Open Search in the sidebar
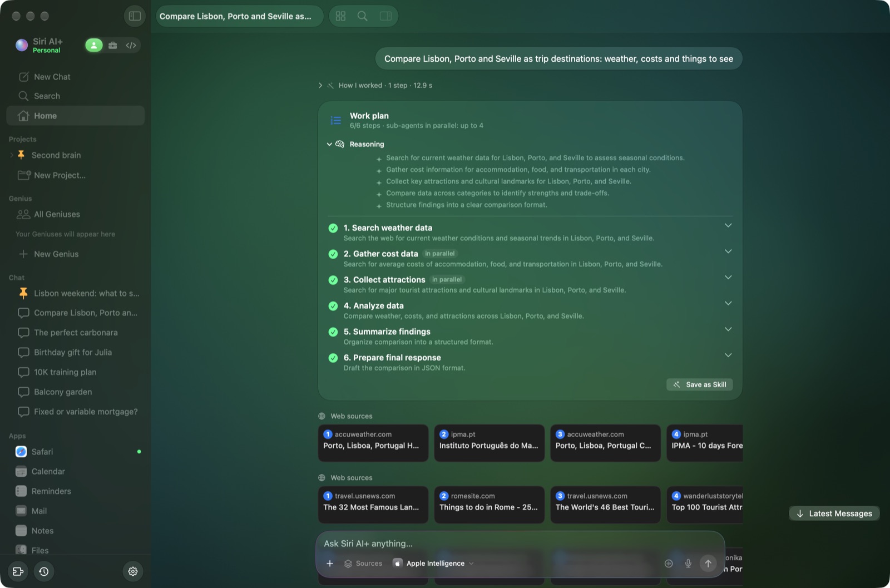Image resolution: width=890 pixels, height=588 pixels. (x=76, y=96)
